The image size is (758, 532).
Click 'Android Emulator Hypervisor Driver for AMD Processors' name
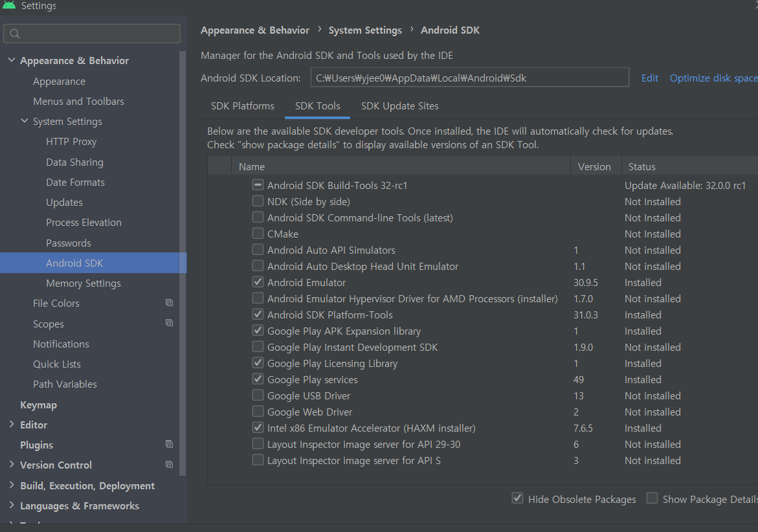(x=412, y=298)
